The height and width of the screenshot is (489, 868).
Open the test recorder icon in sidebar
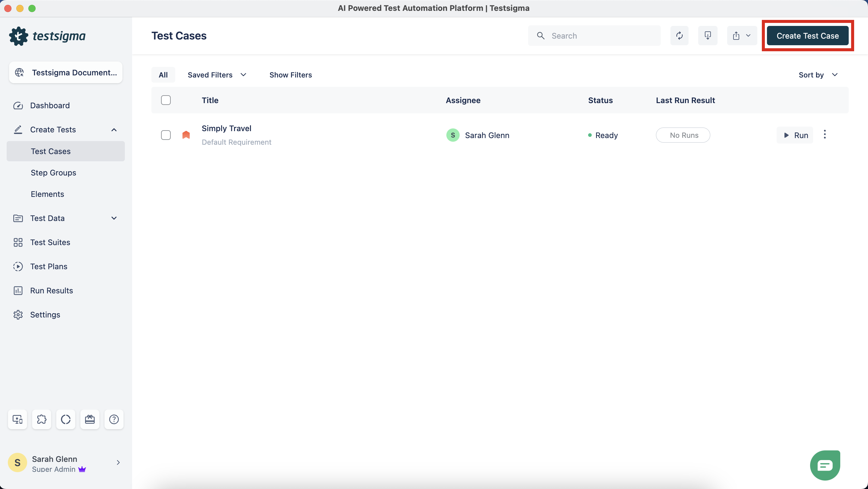tap(17, 419)
